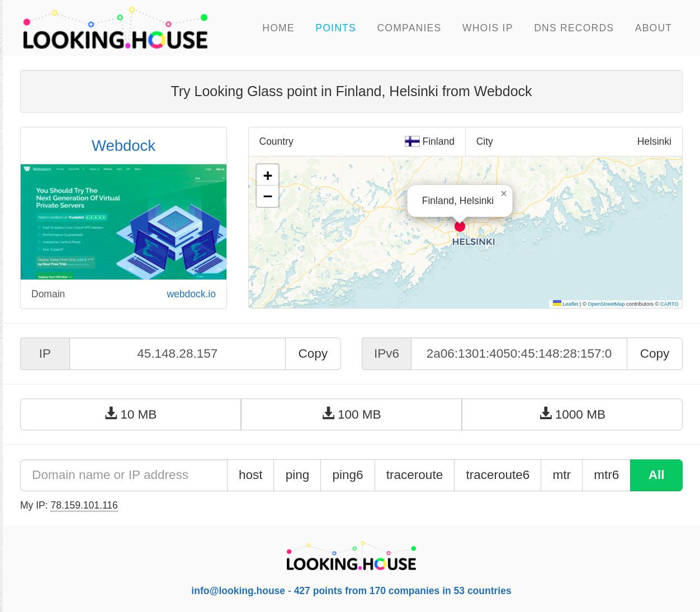Visit the ABOUT page
Image resolution: width=700 pixels, height=612 pixels.
653,28
